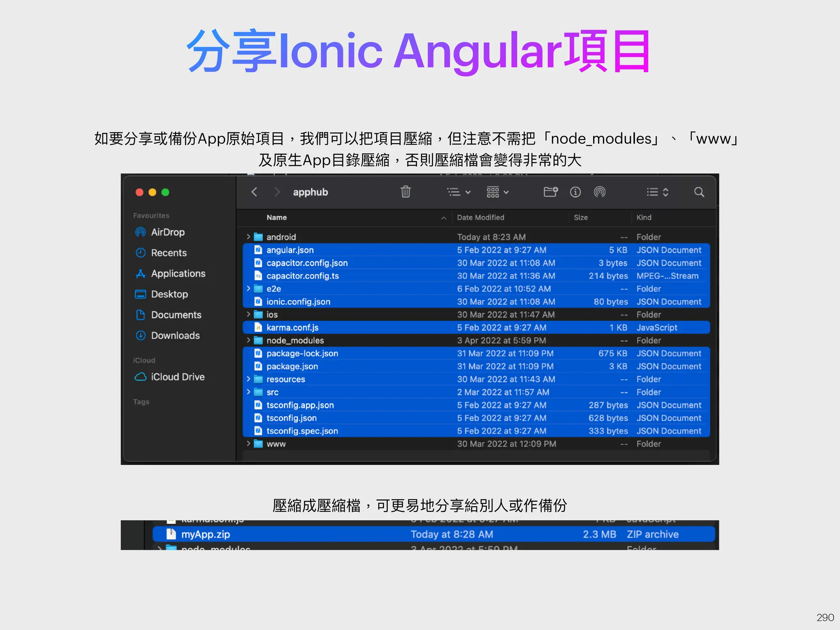Image resolution: width=840 pixels, height=630 pixels.
Task: Click the ionic.config.json file icon
Action: [x=258, y=301]
